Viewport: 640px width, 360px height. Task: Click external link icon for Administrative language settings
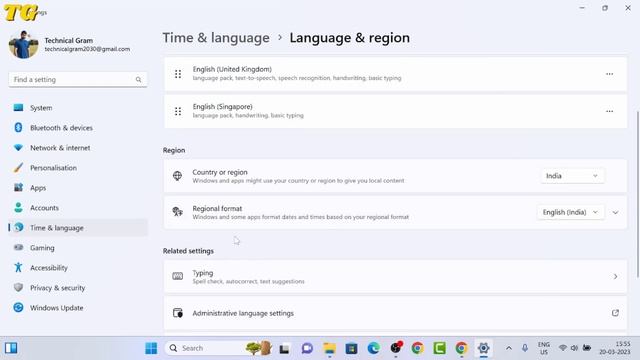(615, 313)
